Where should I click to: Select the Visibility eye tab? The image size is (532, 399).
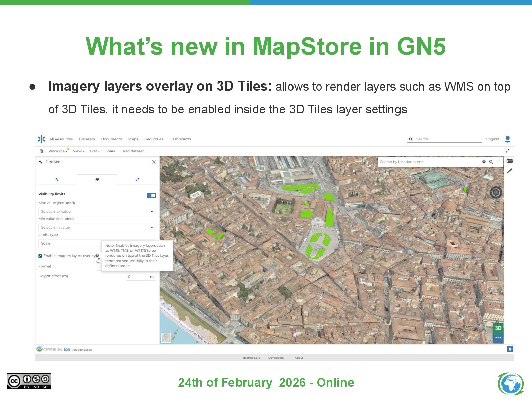click(97, 179)
